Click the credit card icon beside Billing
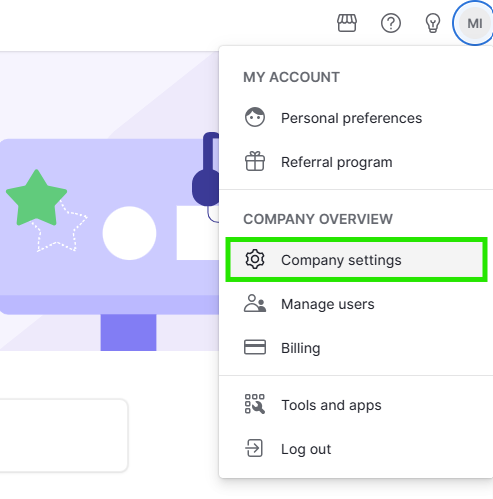Screen dimensions: 493x499 [255, 347]
